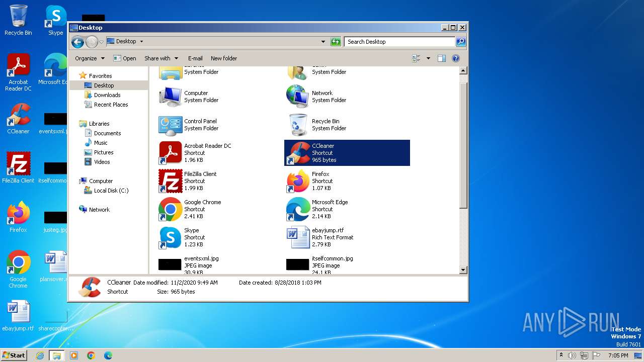Select FileZilla Client desktop icon
The width and height of the screenshot is (644, 362).
pyautogui.click(x=18, y=168)
